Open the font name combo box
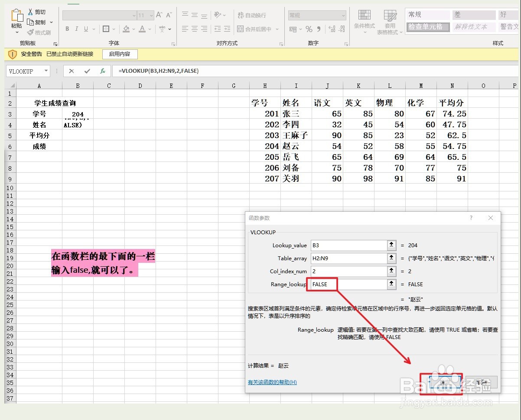 99,15
